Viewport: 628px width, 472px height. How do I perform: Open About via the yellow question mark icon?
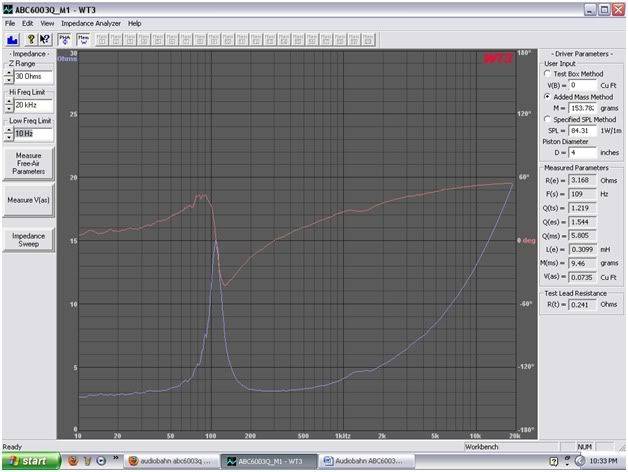[x=31, y=40]
